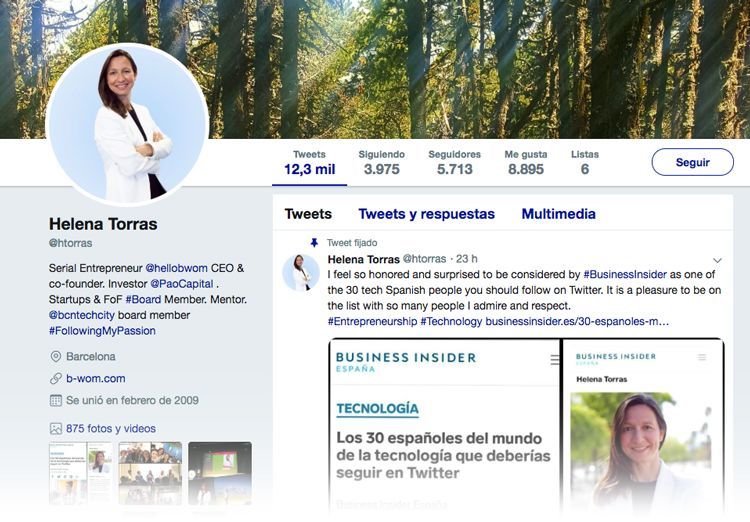
Task: Click the #Board hashtag in bio
Action: (143, 300)
